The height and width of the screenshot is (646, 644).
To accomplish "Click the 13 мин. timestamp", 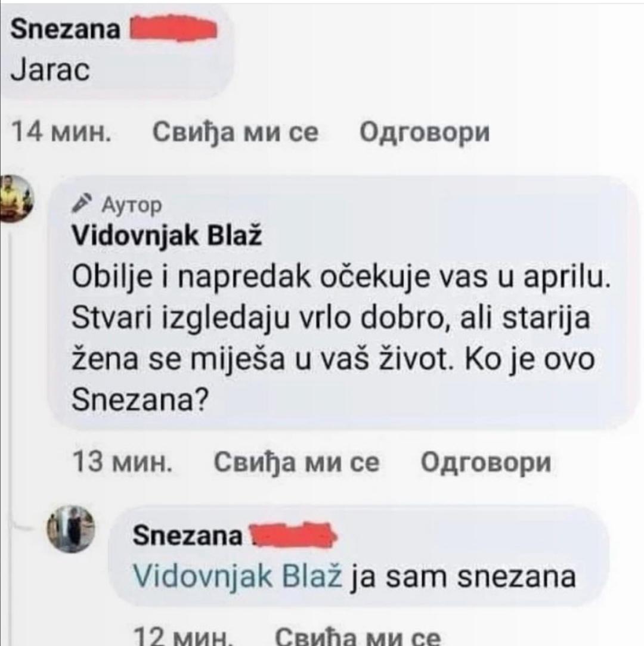I will 122,462.
